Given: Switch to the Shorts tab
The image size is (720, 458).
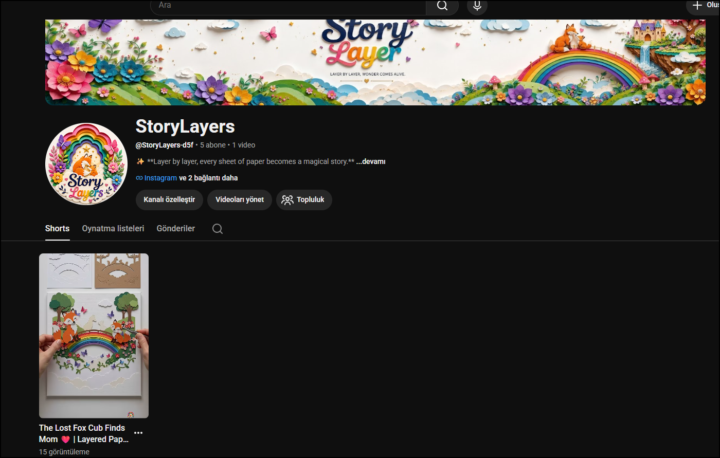Looking at the screenshot, I should coord(57,229).
